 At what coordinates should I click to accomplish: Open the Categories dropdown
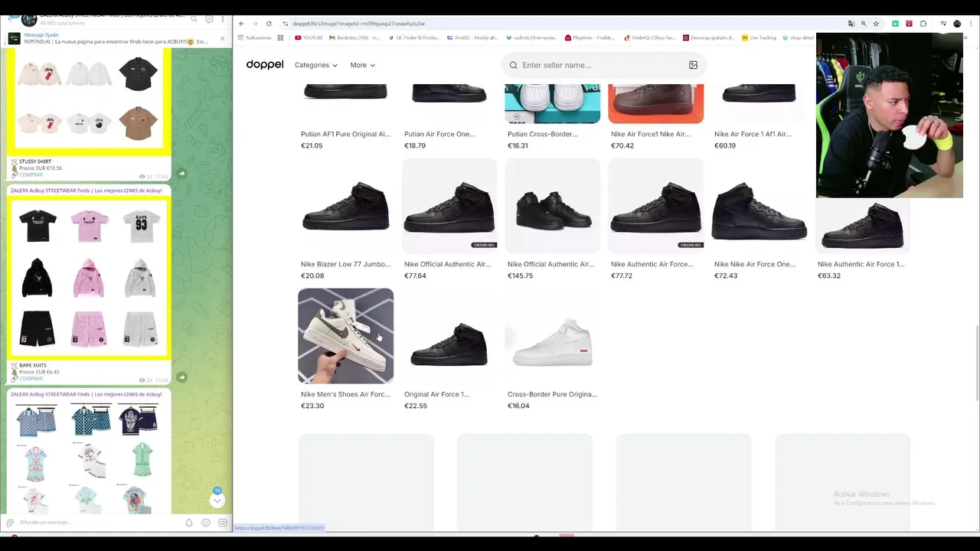(315, 65)
